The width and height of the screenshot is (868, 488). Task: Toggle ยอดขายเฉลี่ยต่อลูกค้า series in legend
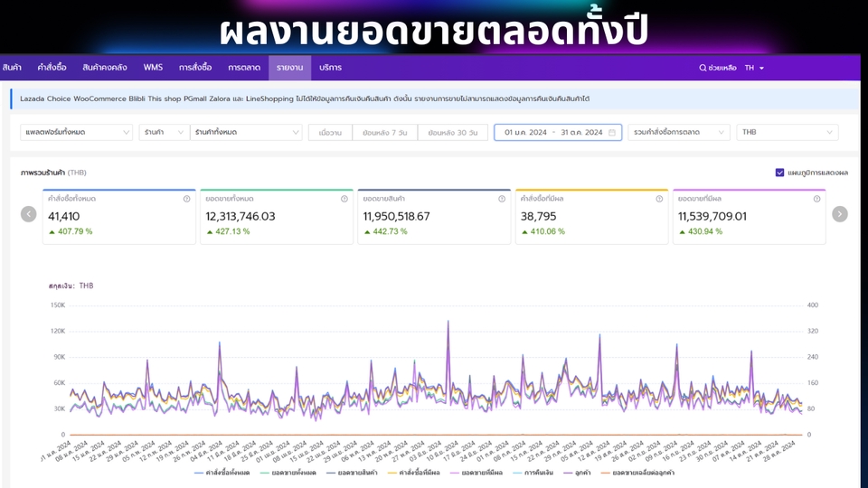tap(637, 473)
